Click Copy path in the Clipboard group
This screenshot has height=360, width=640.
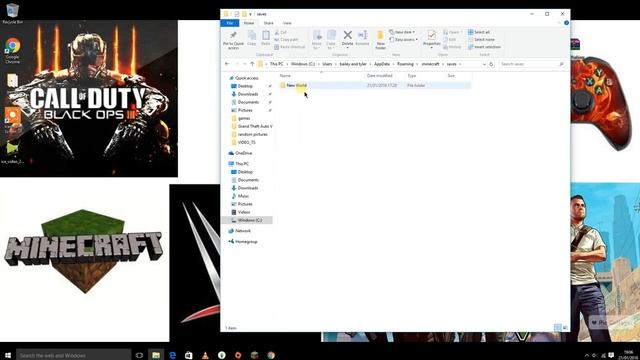tap(287, 40)
